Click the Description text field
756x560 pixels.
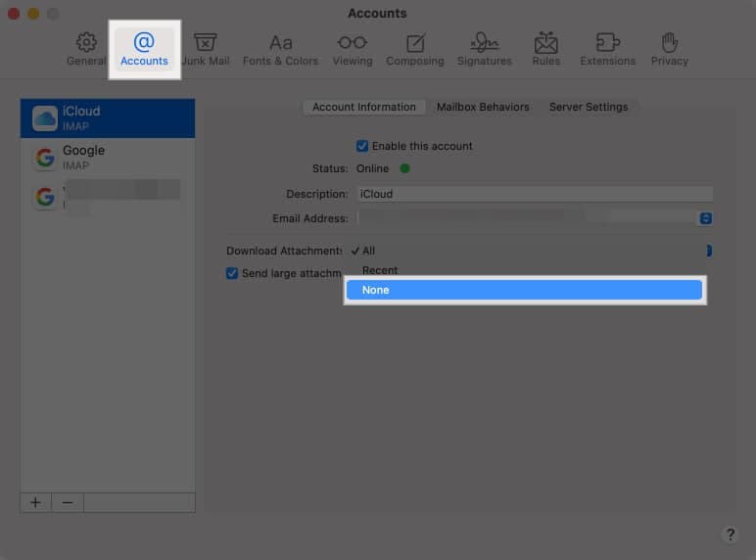pos(535,194)
